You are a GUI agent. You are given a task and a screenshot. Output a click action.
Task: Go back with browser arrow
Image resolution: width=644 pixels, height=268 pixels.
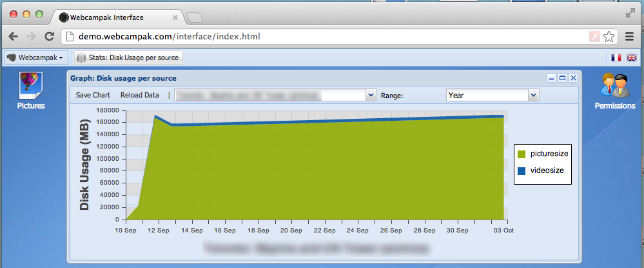(14, 37)
